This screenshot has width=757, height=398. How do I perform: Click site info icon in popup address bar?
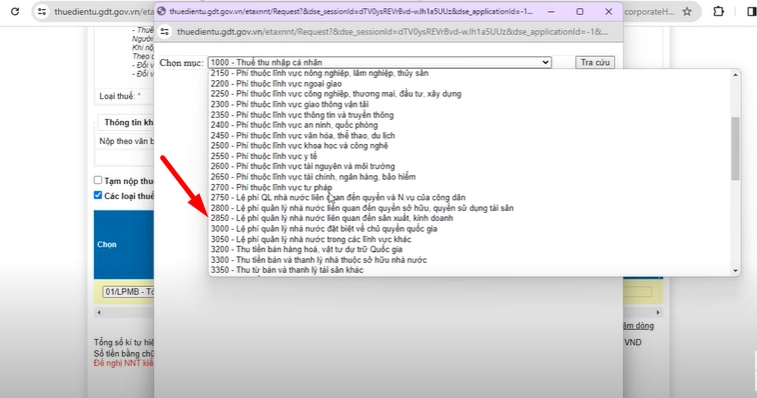coord(165,32)
